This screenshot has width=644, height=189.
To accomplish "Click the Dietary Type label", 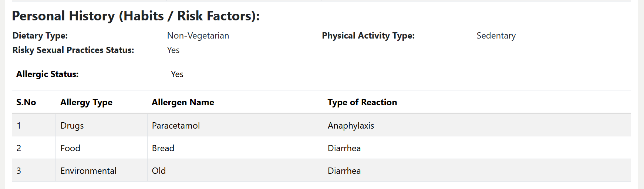I will coord(40,36).
